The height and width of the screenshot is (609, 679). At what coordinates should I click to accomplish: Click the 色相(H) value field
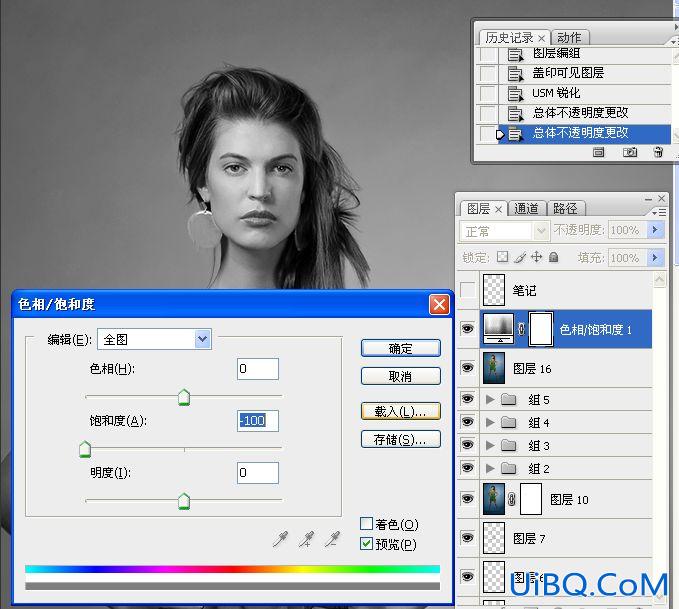(258, 369)
